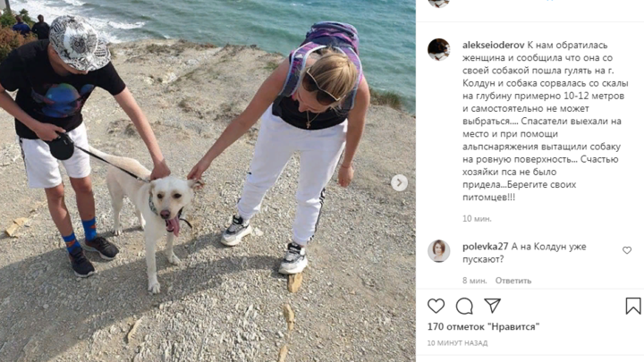View the 170 отметок "Нравится" likes list
Viewport: 644px width, 362px height.
coord(483,327)
